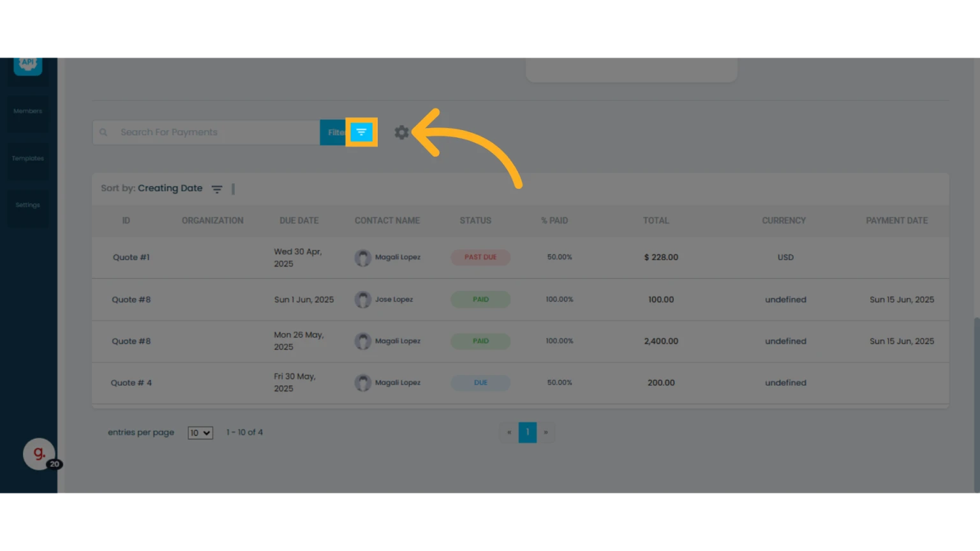Open Quote #8 with Jose Lopez
This screenshot has width=980, height=551.
[131, 300]
